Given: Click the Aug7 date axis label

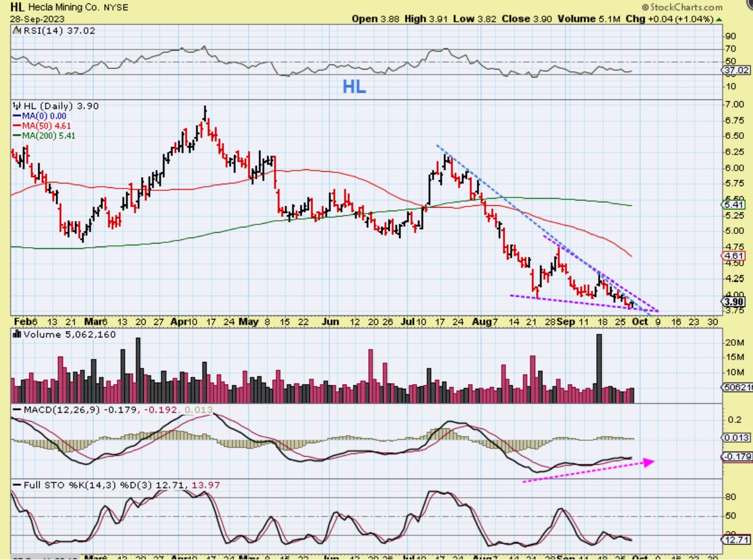Looking at the screenshot, I should tap(485, 321).
